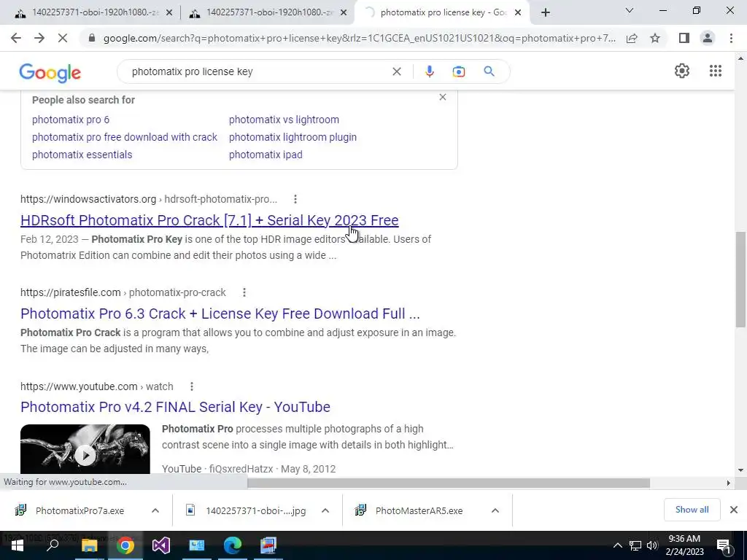The image size is (747, 560).
Task: Open HDRsoft Photomatix Pro Crack result
Action: [x=209, y=220]
